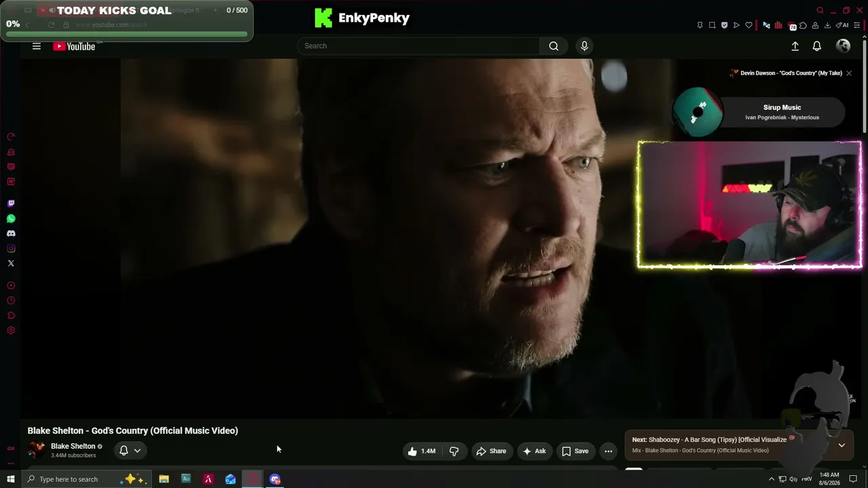Open the Blake Shelton channel name
This screenshot has height=488, width=868.
pos(73,446)
